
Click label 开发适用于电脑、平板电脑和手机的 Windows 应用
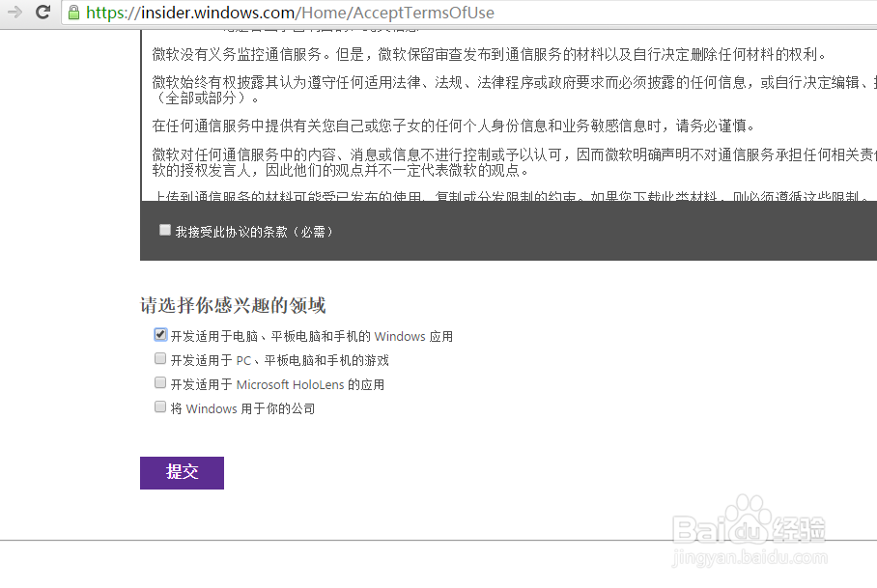[312, 336]
